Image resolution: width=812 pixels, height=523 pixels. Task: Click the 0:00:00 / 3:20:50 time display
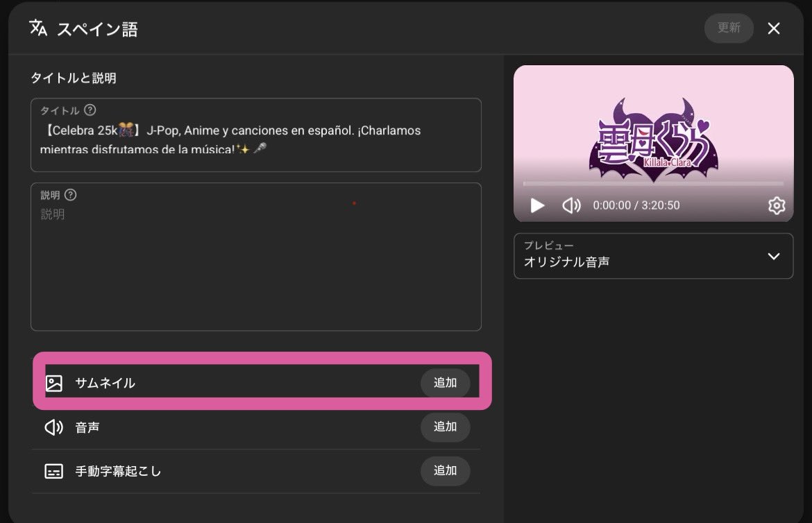tap(636, 205)
